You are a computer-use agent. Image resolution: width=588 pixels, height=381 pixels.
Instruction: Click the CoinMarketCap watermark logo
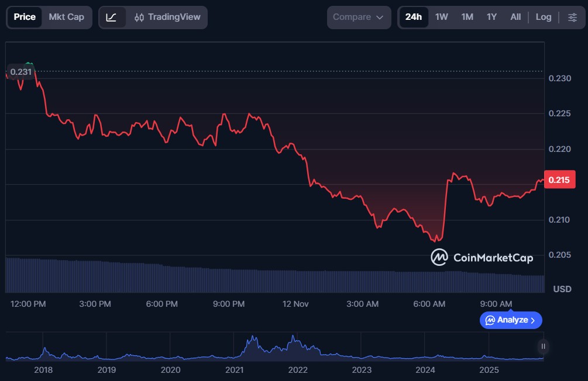482,257
